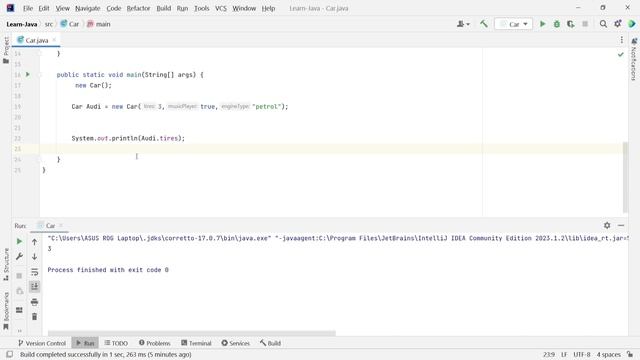Open the Help menu
Image resolution: width=640 pixels, height=360 pixels.
pos(268,8)
